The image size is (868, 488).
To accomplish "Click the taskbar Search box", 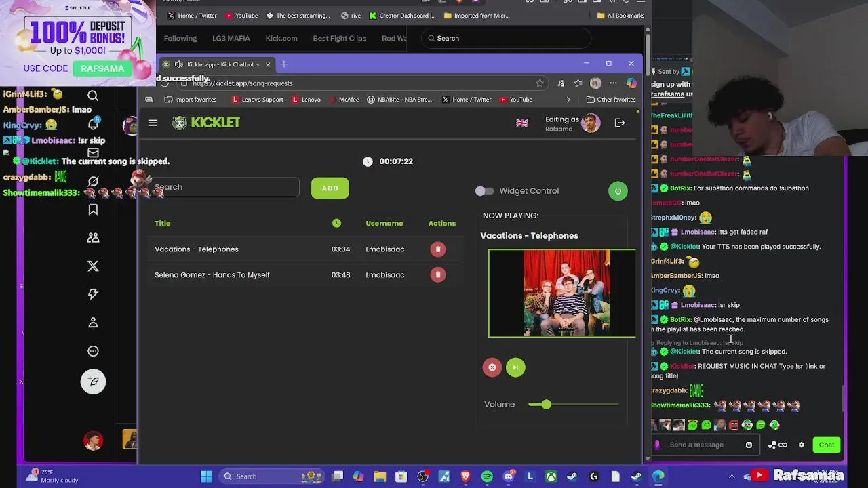I will coord(271,476).
